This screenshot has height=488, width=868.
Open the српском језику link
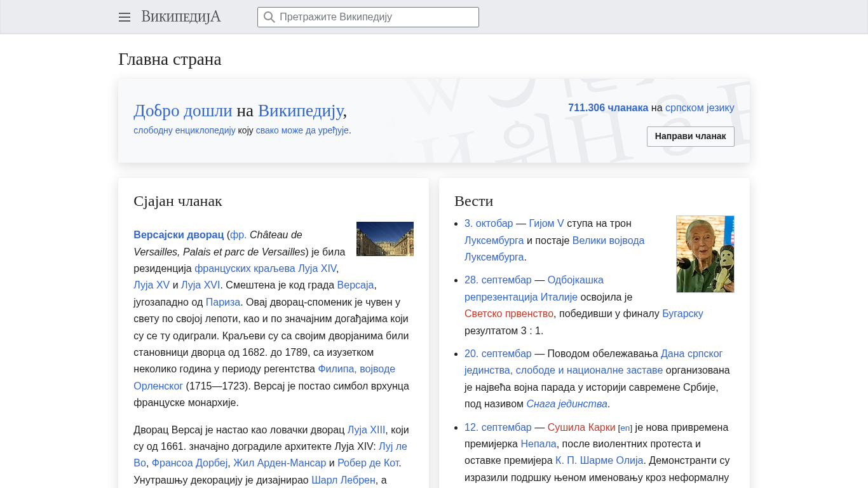point(700,108)
